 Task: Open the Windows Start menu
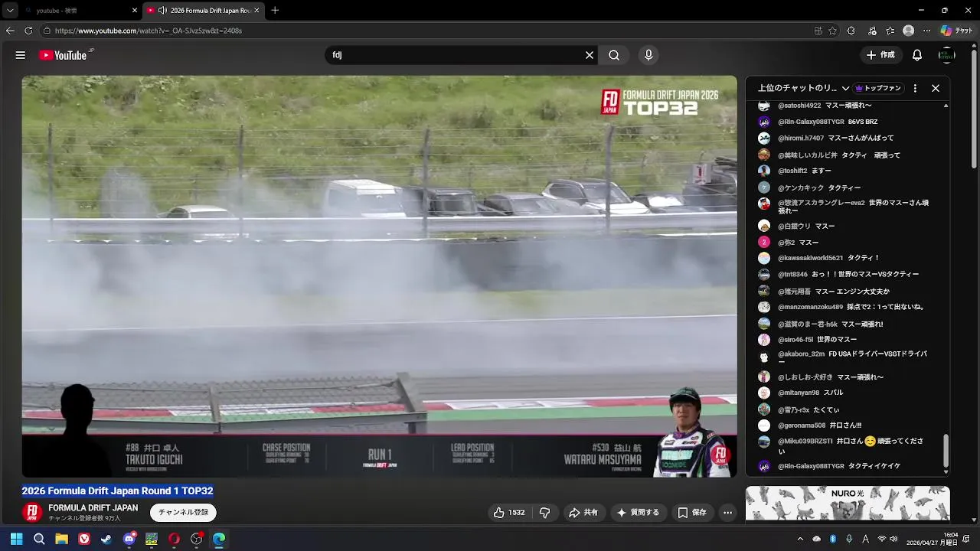pyautogui.click(x=16, y=539)
